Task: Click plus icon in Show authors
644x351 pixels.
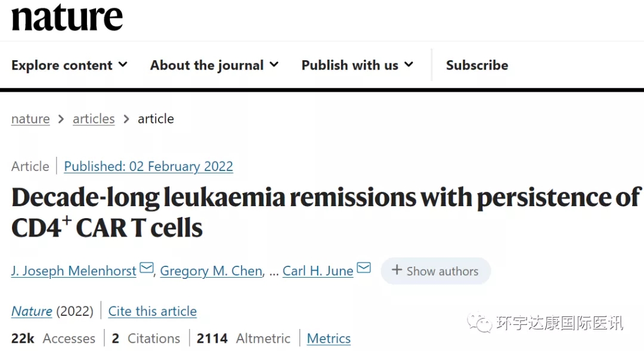Action: click(x=397, y=271)
